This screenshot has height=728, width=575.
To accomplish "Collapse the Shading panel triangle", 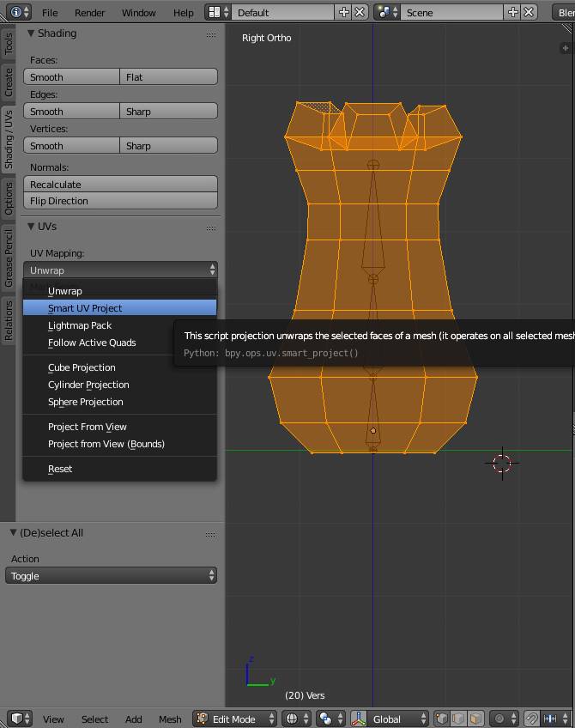I will tap(31, 33).
